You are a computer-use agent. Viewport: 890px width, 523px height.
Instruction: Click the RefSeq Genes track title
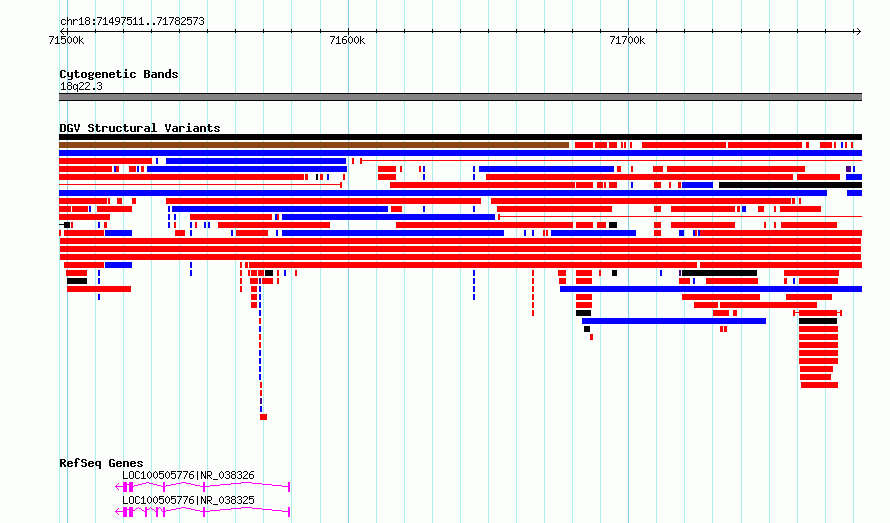(101, 463)
